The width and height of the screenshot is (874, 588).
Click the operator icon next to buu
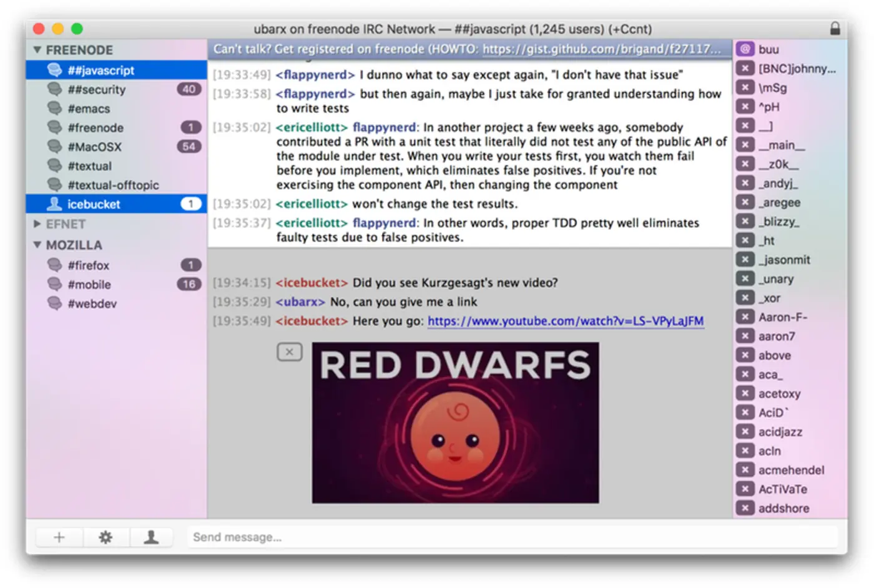[745, 49]
